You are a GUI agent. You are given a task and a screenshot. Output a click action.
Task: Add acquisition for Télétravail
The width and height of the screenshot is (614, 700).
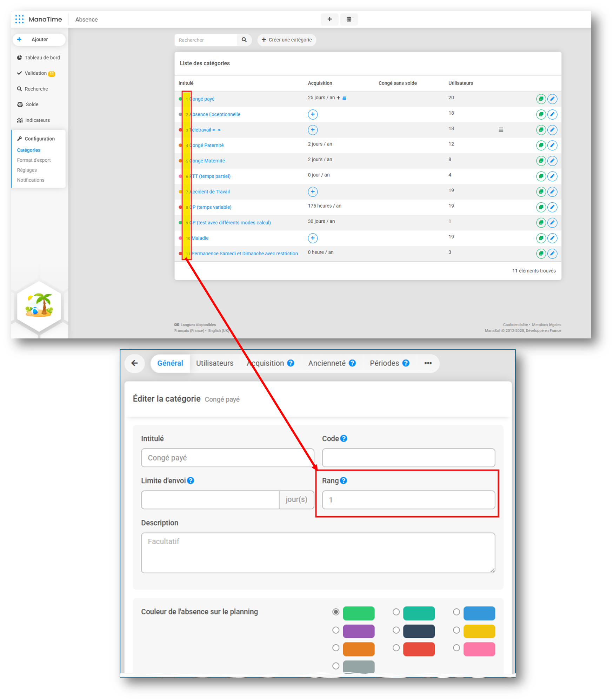313,130
